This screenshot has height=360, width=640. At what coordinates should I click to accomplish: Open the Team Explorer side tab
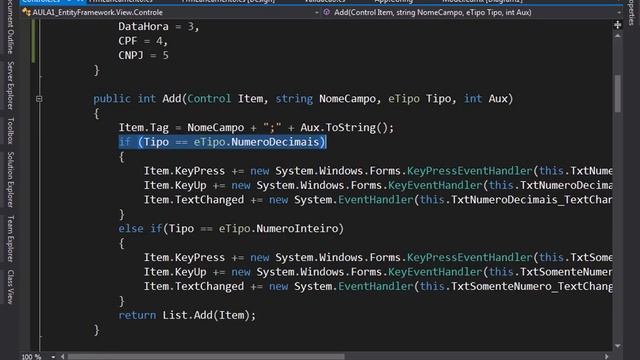(x=11, y=238)
